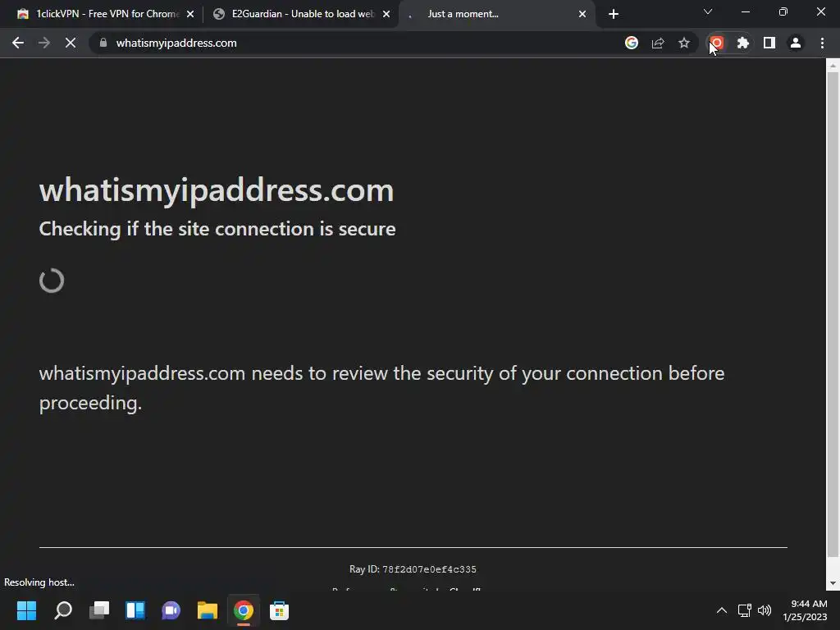
Task: Open the Widgets taskbar icon
Action: click(x=135, y=610)
